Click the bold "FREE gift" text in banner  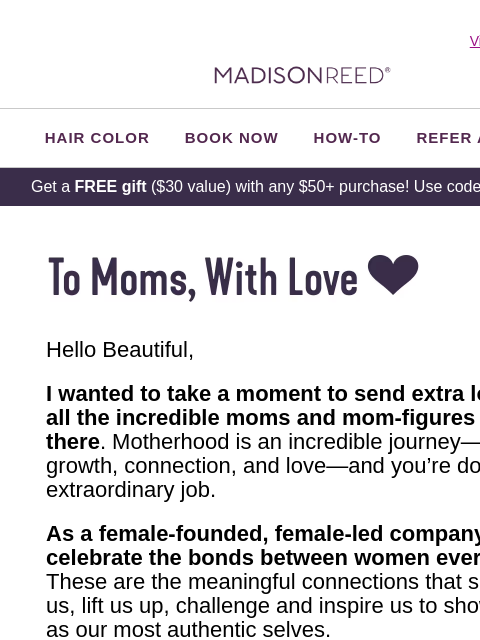[110, 187]
